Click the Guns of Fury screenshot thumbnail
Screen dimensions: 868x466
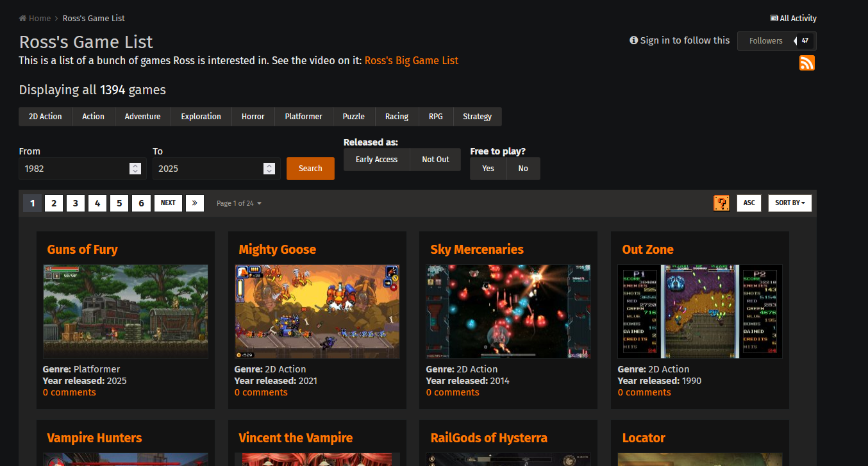[x=126, y=312]
